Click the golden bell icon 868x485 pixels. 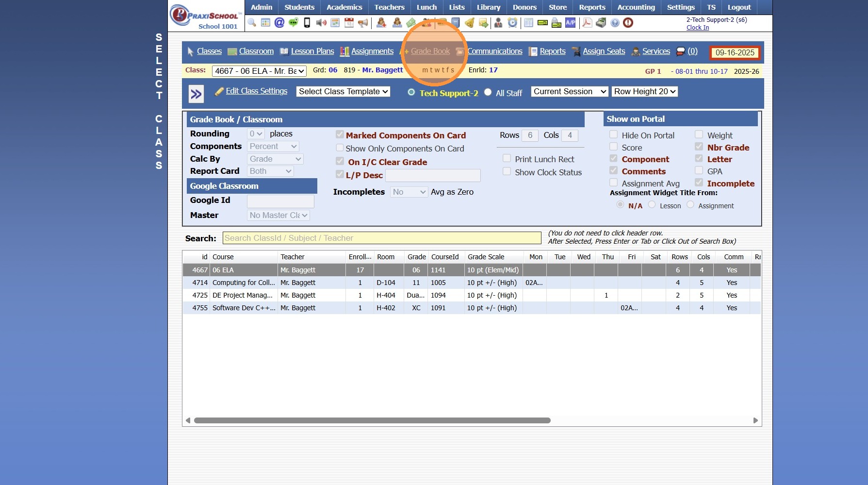[x=469, y=23]
